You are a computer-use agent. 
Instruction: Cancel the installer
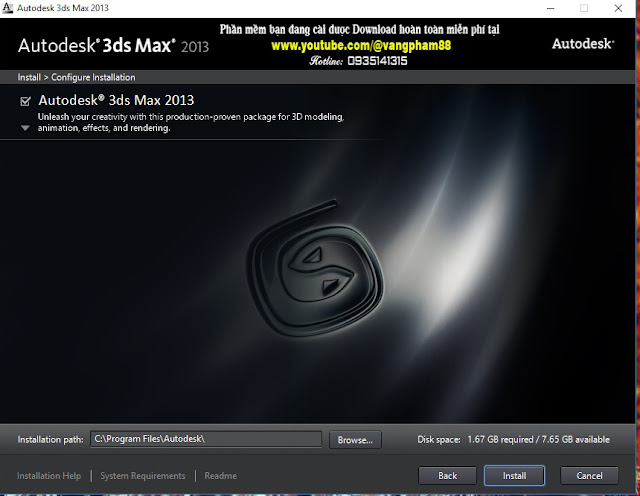pos(589,476)
